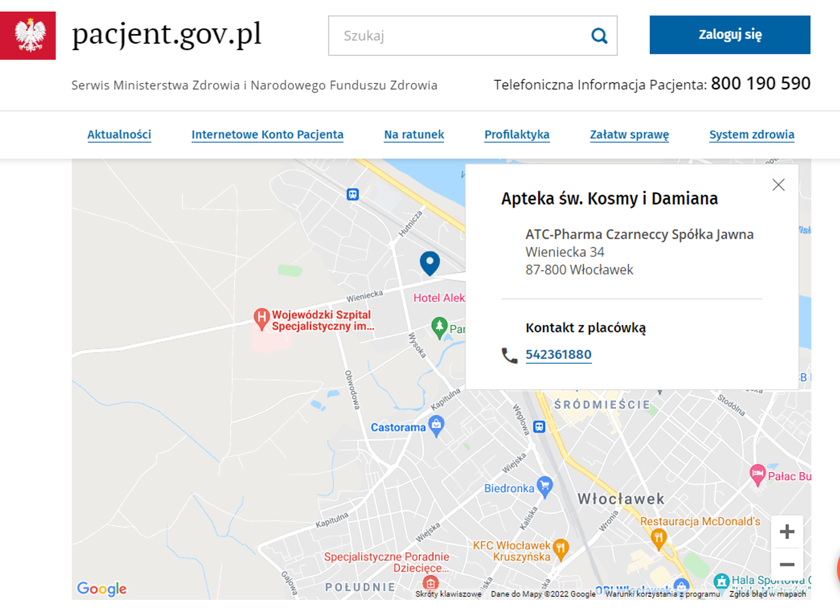840x616 pixels.
Task: Click the KFC Włocławek restaurant marker
Action: tap(561, 549)
